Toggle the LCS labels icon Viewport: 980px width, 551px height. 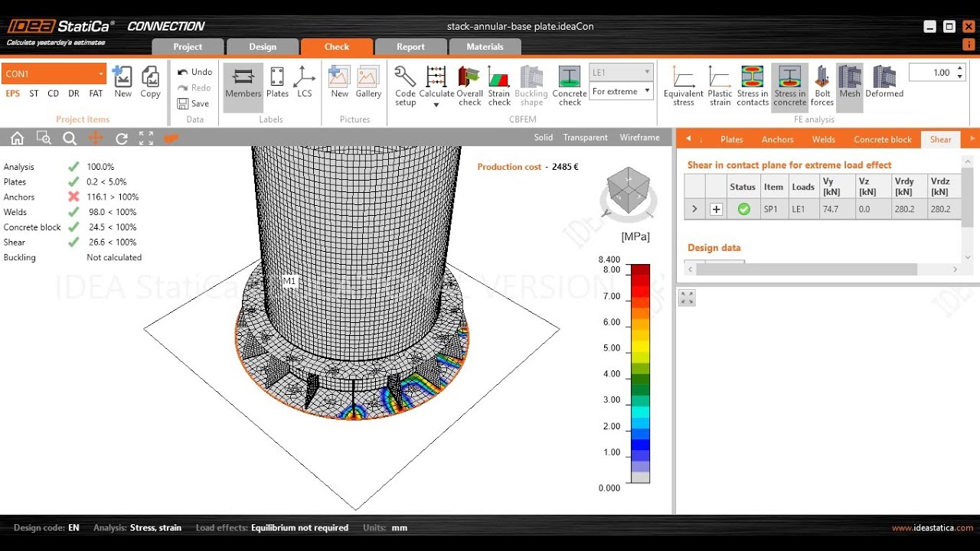pyautogui.click(x=305, y=82)
